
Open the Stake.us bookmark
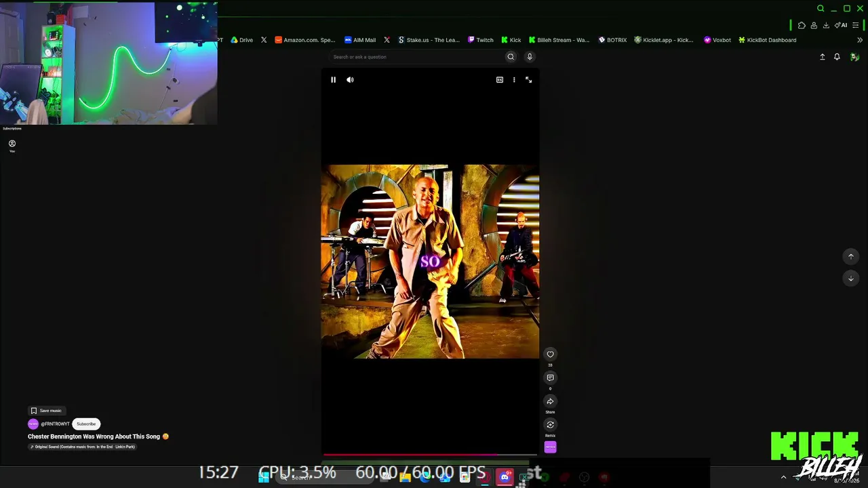click(x=429, y=40)
